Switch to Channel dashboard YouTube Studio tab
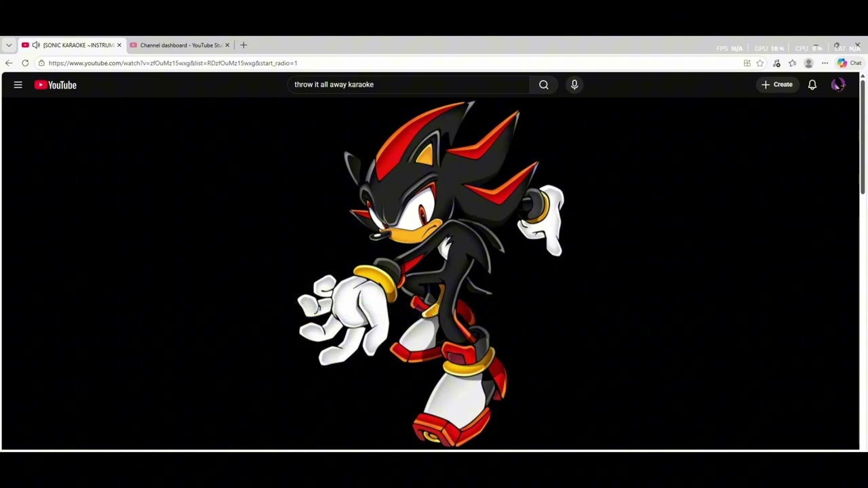Screen dimensions: 868x488 180,45
